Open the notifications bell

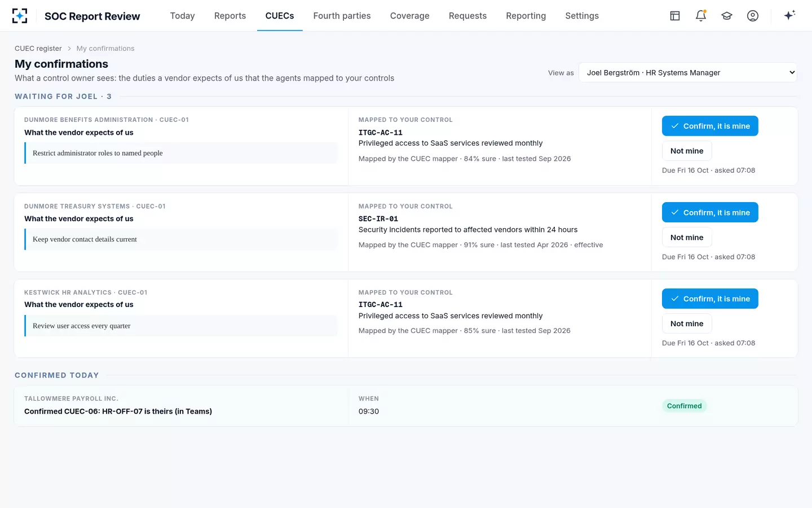(701, 16)
